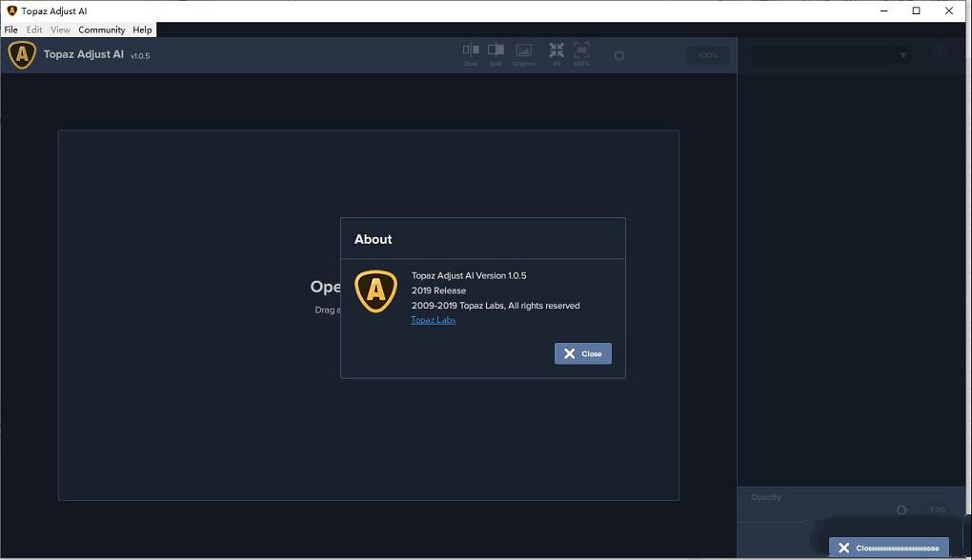Click the circle icon in top toolbar
Image resolution: width=972 pixels, height=560 pixels.
point(618,56)
